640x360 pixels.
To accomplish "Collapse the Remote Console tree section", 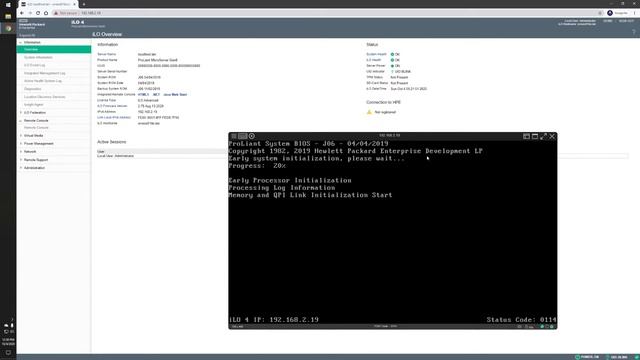I will (x=20, y=121).
